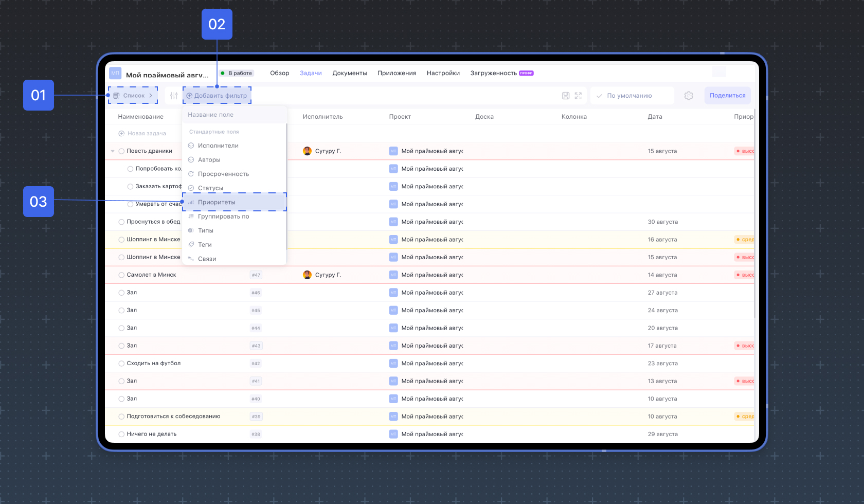Switch to the Обзор tab
This screenshot has width=864, height=504.
(280, 73)
